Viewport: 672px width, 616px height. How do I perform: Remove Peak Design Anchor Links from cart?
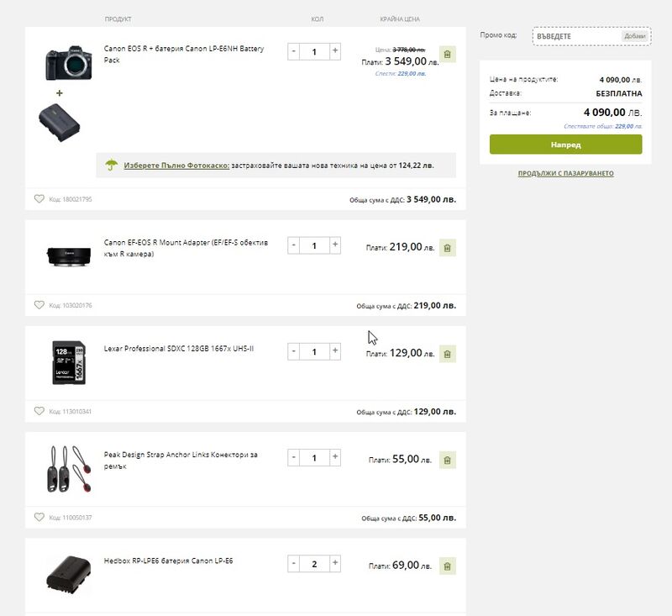tap(447, 460)
